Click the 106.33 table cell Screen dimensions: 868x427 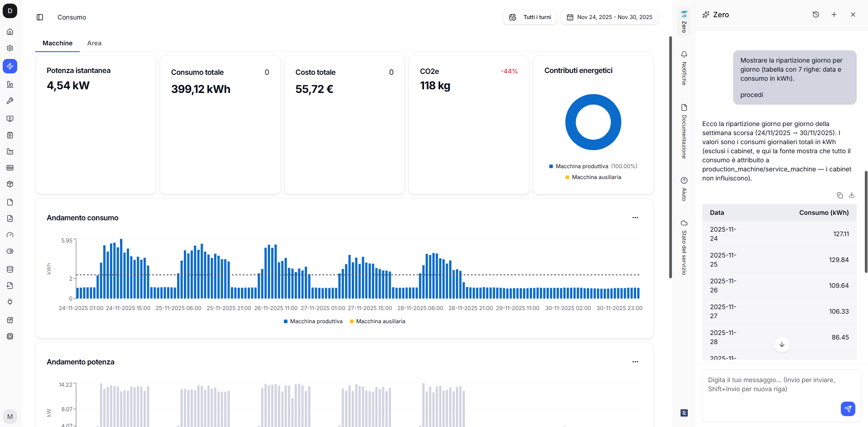[839, 311]
